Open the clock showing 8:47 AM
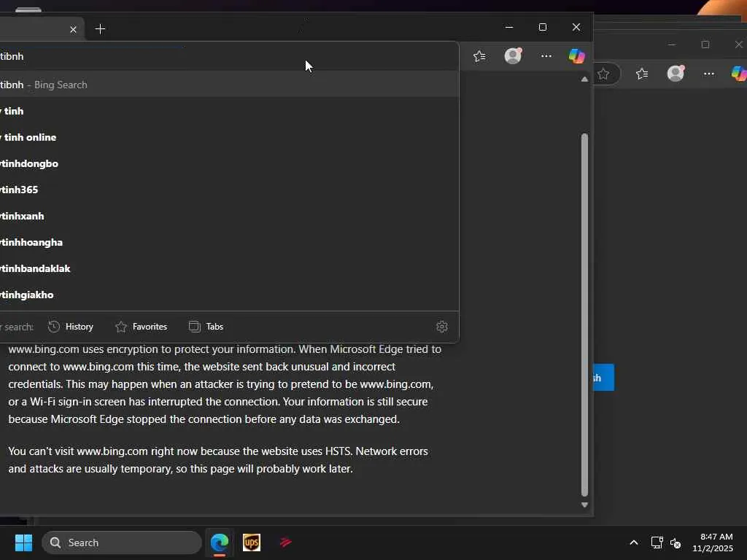The height and width of the screenshot is (560, 747). pos(713,542)
